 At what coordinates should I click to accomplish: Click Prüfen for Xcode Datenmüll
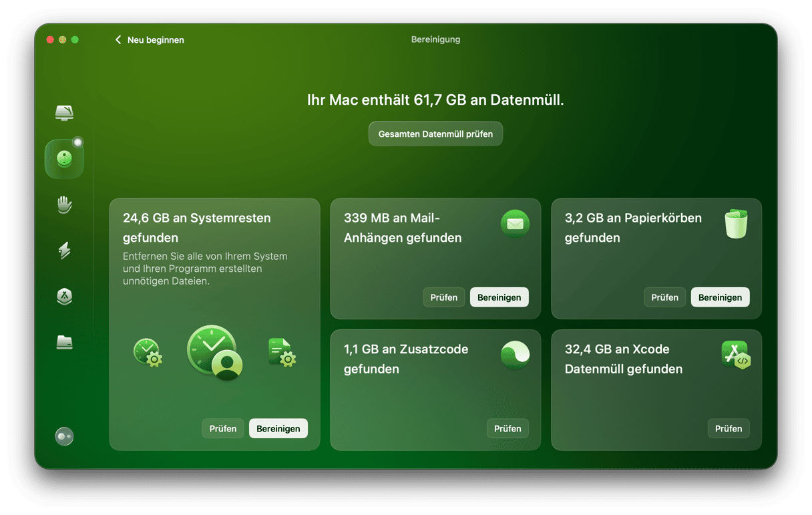tap(729, 429)
